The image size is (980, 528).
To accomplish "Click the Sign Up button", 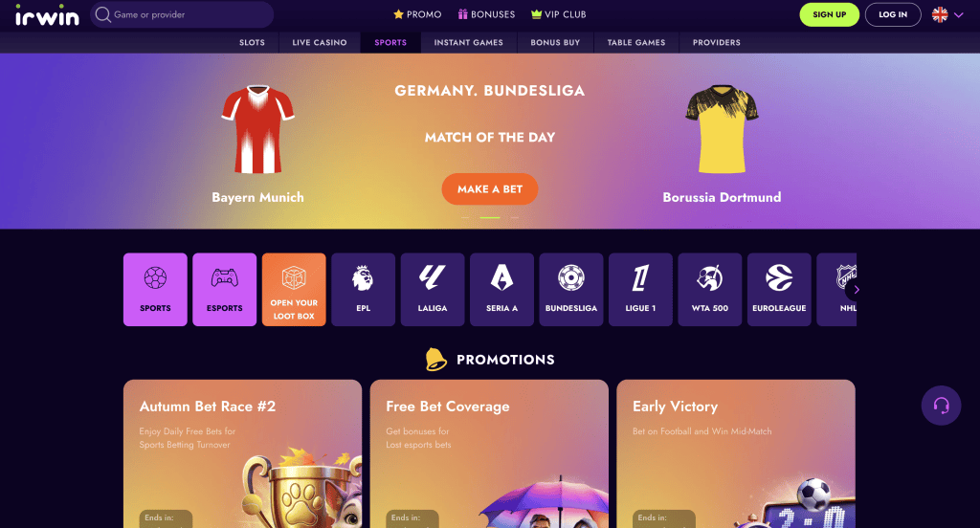I will [830, 15].
